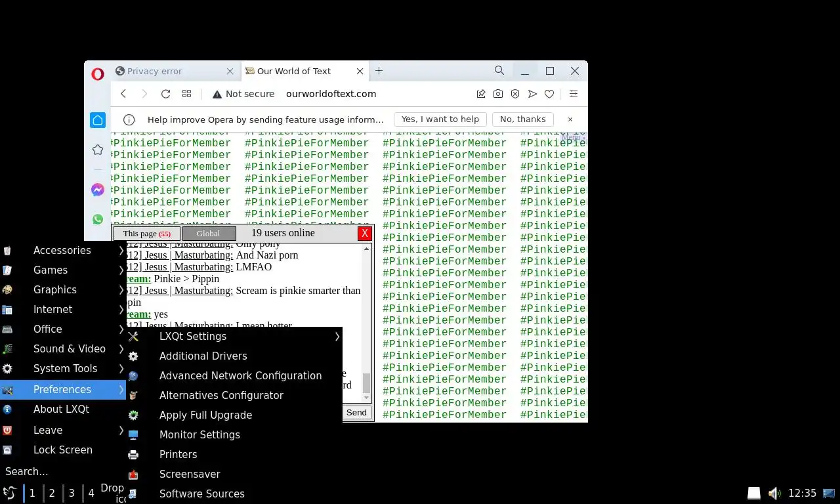
Task: Open Opera sidebar bookmarks star
Action: (98, 150)
